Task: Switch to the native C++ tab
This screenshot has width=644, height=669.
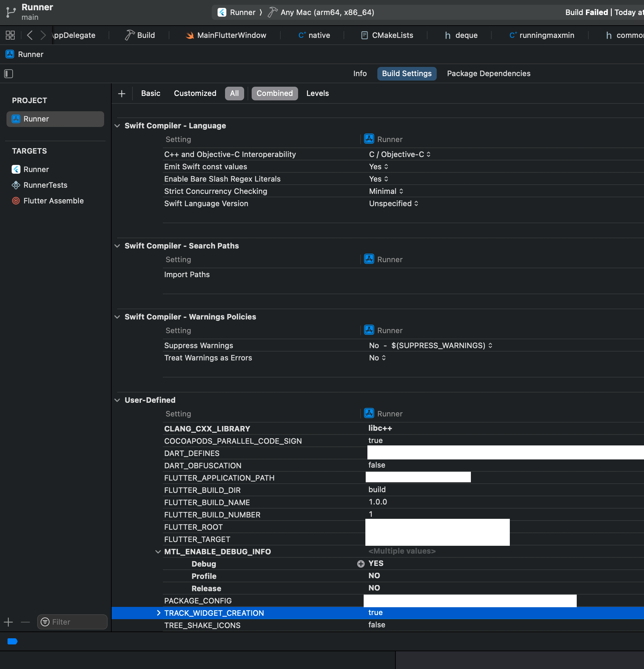Action: click(314, 35)
